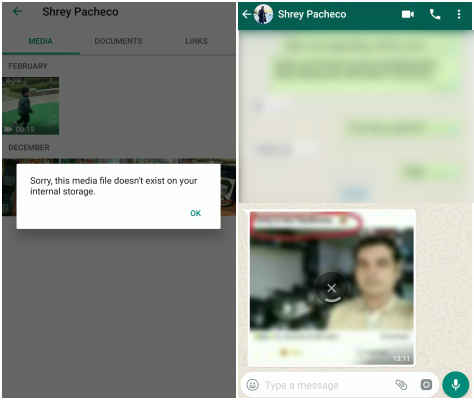Open camera from the message bar
474x400 pixels.
tap(426, 385)
